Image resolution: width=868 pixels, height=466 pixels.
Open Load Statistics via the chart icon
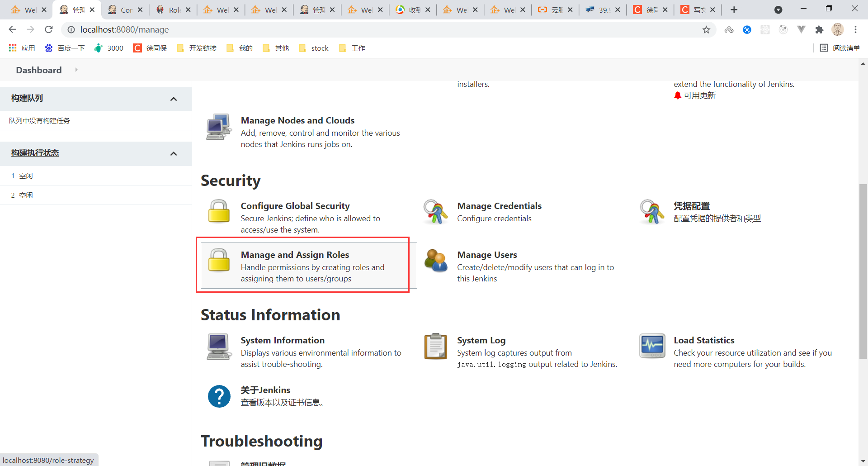coord(652,346)
